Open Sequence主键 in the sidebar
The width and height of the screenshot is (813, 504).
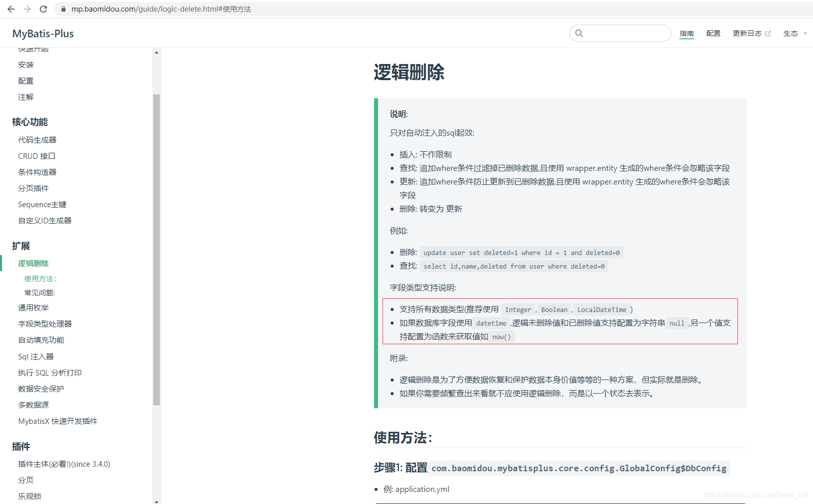point(42,204)
